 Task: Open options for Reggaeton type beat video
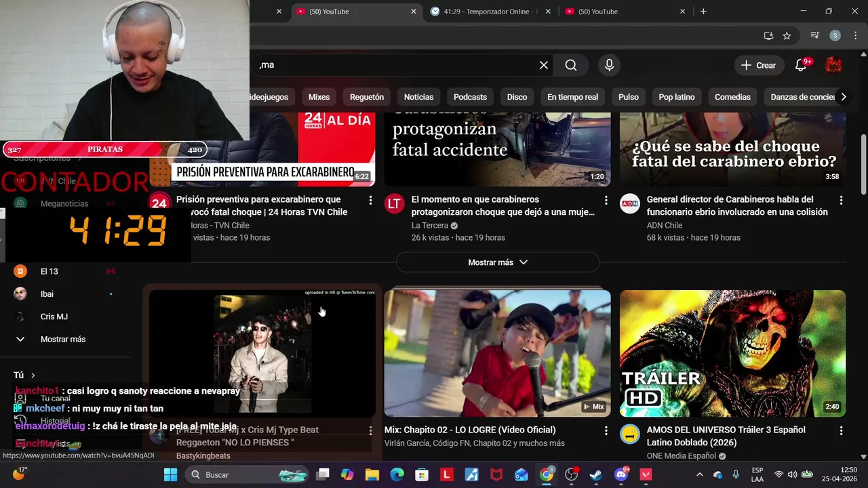click(x=370, y=431)
